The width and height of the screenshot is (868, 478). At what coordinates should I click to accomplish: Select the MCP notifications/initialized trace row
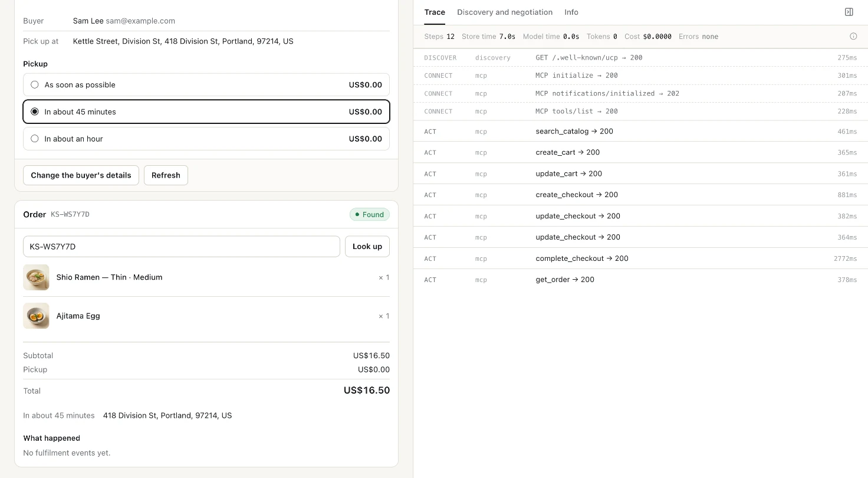pyautogui.click(x=640, y=93)
